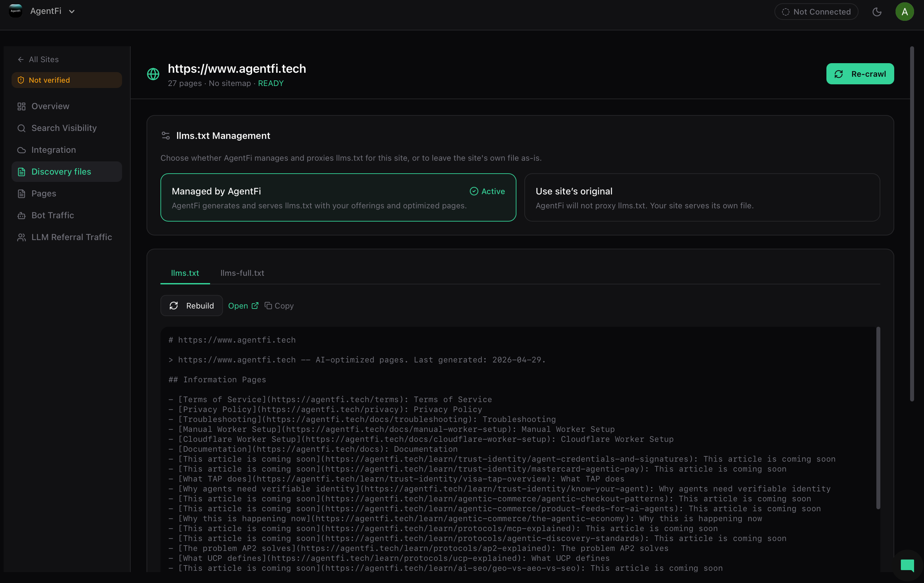Rebuild the llms.txt file

pyautogui.click(x=192, y=306)
